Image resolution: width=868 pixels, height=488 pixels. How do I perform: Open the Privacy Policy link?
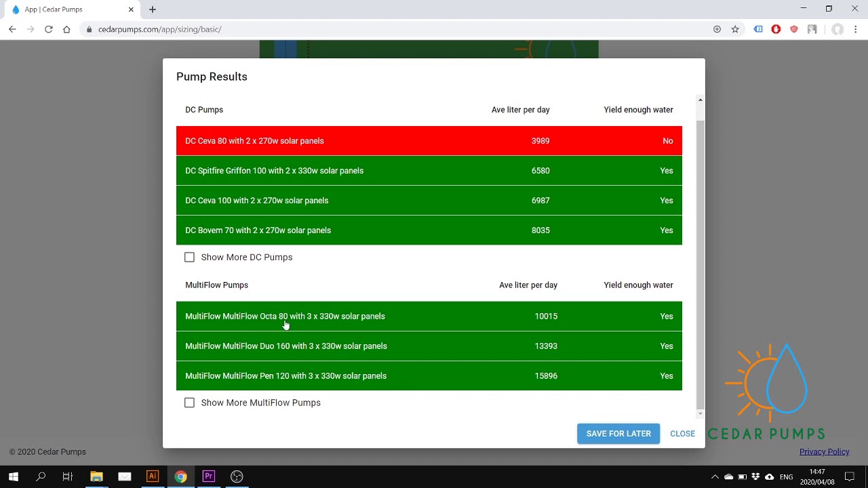[x=824, y=451]
